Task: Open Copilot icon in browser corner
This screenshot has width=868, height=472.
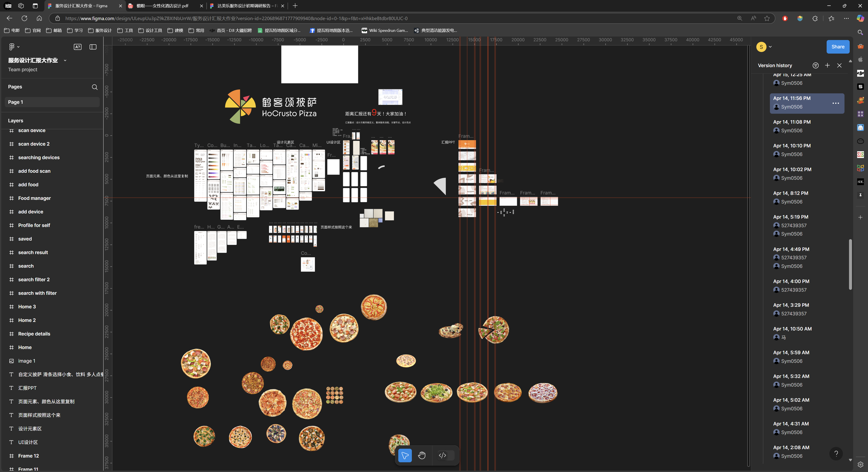Action: tap(860, 18)
